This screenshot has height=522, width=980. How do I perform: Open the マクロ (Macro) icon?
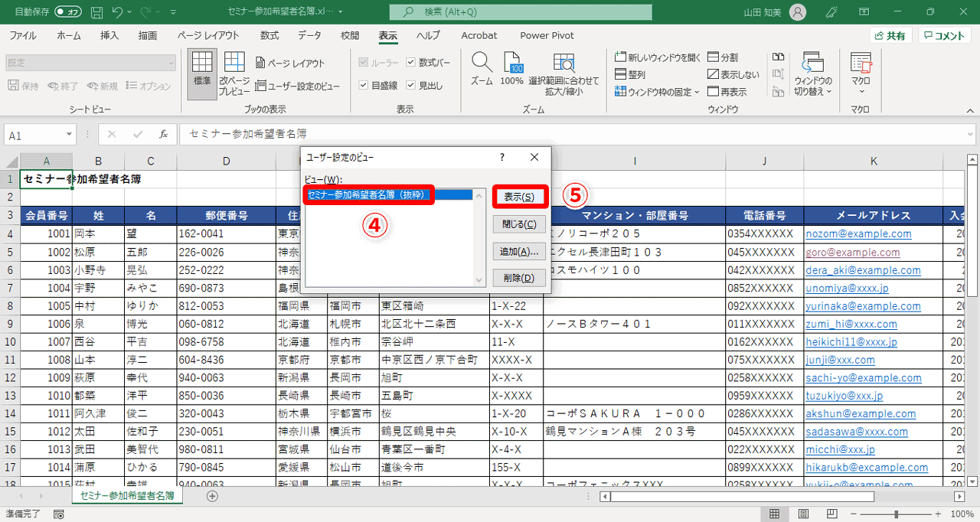tap(859, 71)
